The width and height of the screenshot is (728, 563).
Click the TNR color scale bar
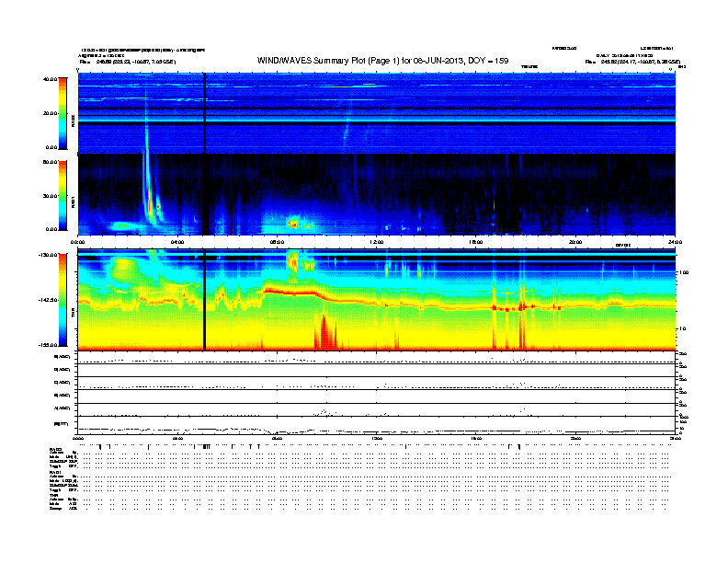[63, 300]
